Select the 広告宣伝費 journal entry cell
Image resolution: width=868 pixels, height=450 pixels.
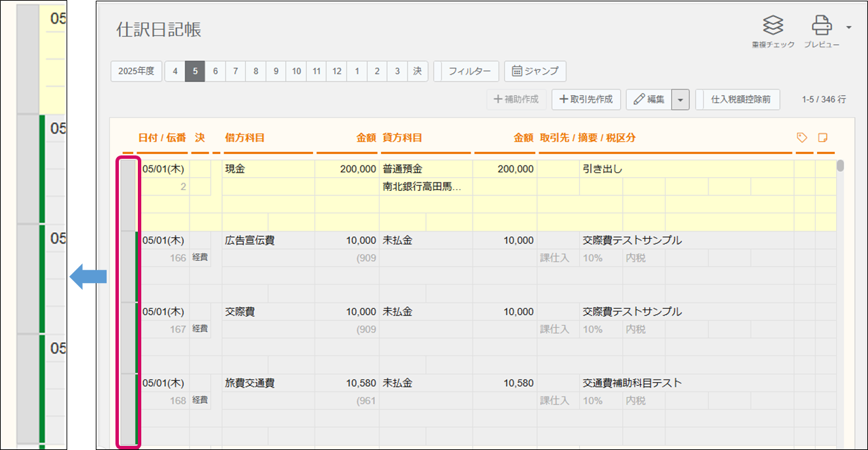pyautogui.click(x=250, y=240)
